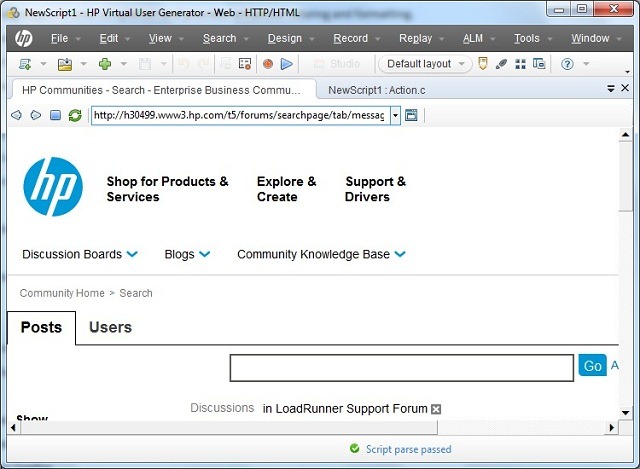This screenshot has width=640, height=469.
Task: Expand the dropdown beside green plus icon
Action: 124,64
